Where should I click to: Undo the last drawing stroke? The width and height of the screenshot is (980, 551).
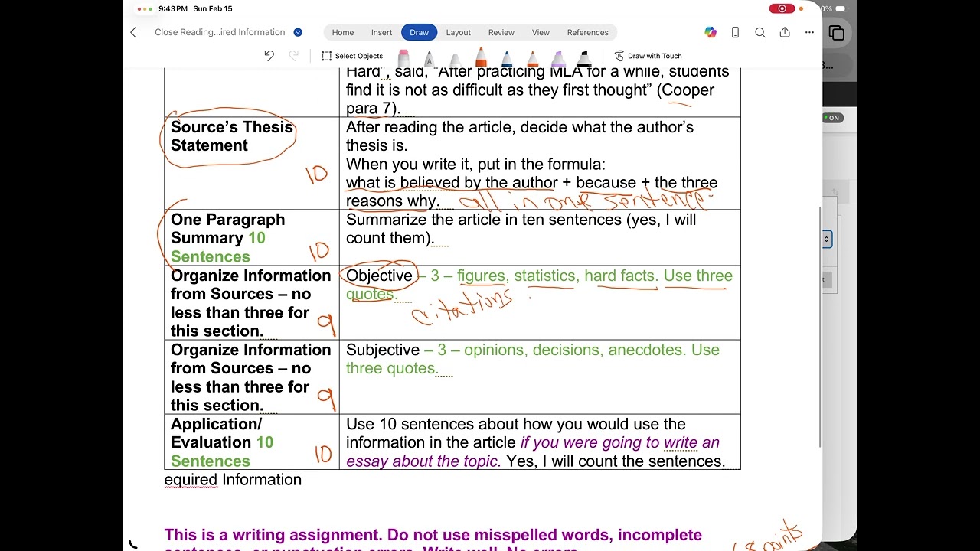click(269, 56)
